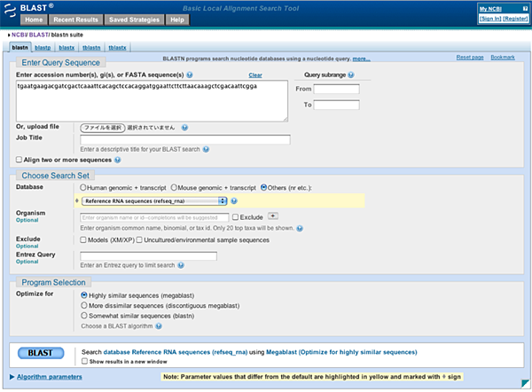Click the query textarea resize handle

286,119
